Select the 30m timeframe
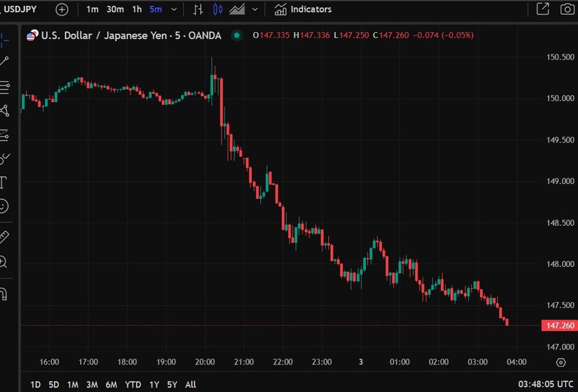Image resolution: width=578 pixels, height=392 pixels. point(115,10)
